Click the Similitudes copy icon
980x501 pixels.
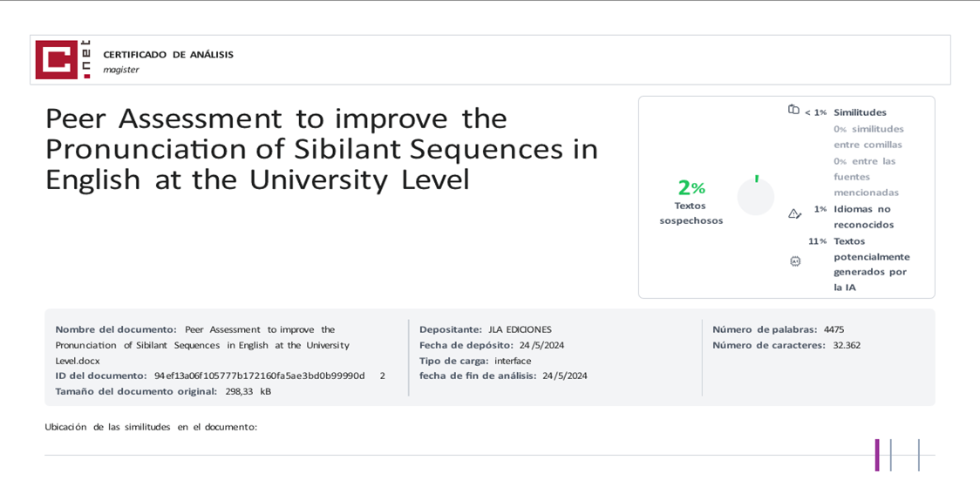(x=793, y=110)
